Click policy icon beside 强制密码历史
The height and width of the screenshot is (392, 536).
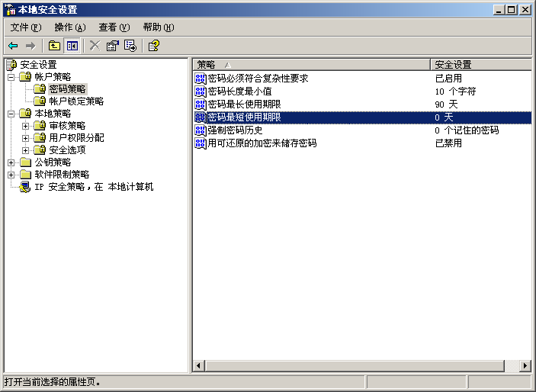point(201,130)
